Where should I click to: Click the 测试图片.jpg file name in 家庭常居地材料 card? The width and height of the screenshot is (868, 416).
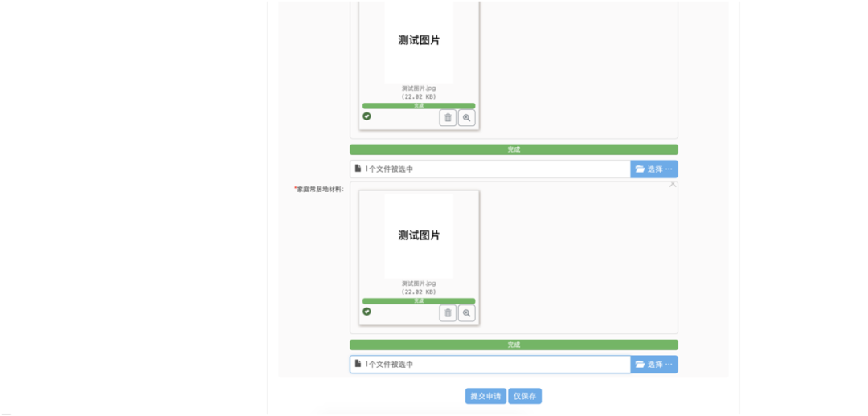[419, 283]
